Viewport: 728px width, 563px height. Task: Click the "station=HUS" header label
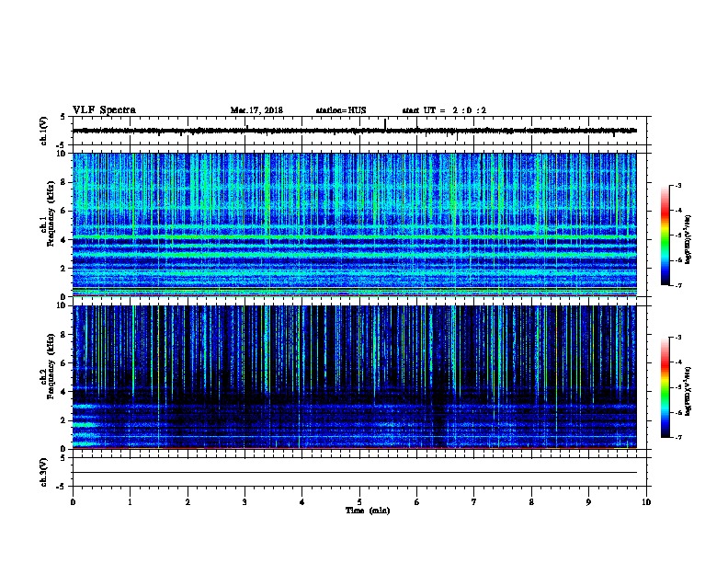coord(341,110)
